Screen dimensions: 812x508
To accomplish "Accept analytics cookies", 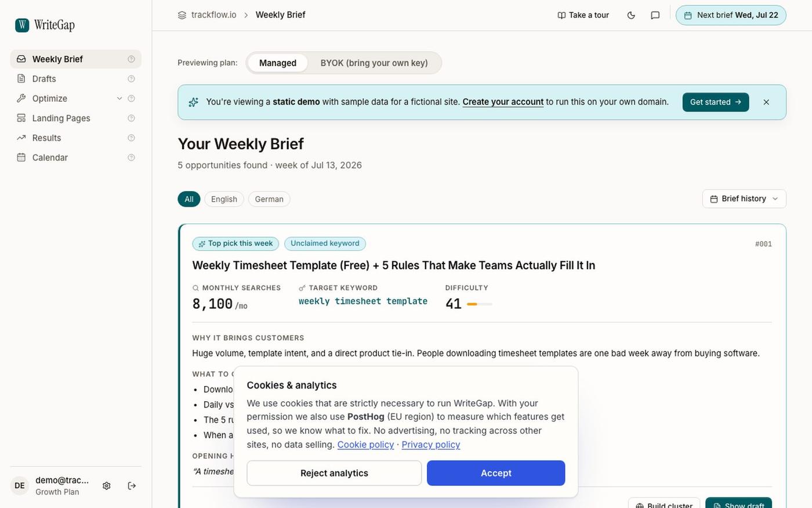I will (x=496, y=473).
